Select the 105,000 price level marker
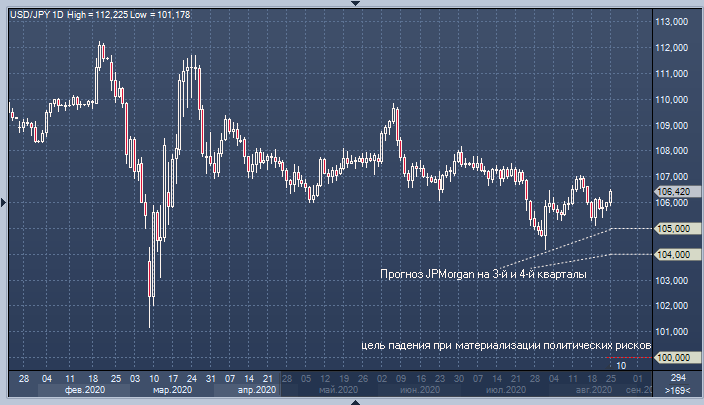The image size is (704, 405). pyautogui.click(x=671, y=228)
